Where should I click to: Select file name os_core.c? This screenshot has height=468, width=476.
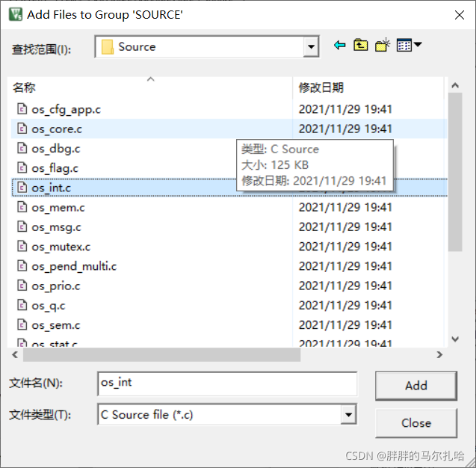click(57, 129)
